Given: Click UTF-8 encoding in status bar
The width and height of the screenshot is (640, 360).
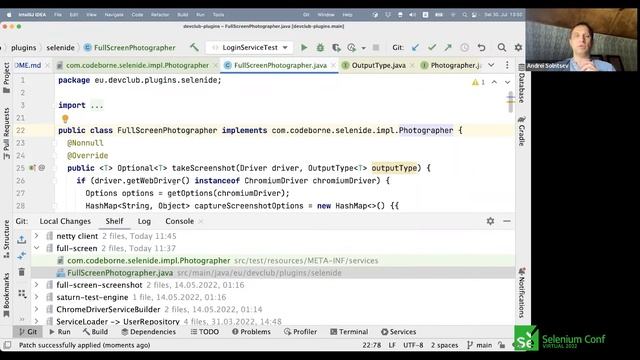Looking at the screenshot, I should point(413,345).
